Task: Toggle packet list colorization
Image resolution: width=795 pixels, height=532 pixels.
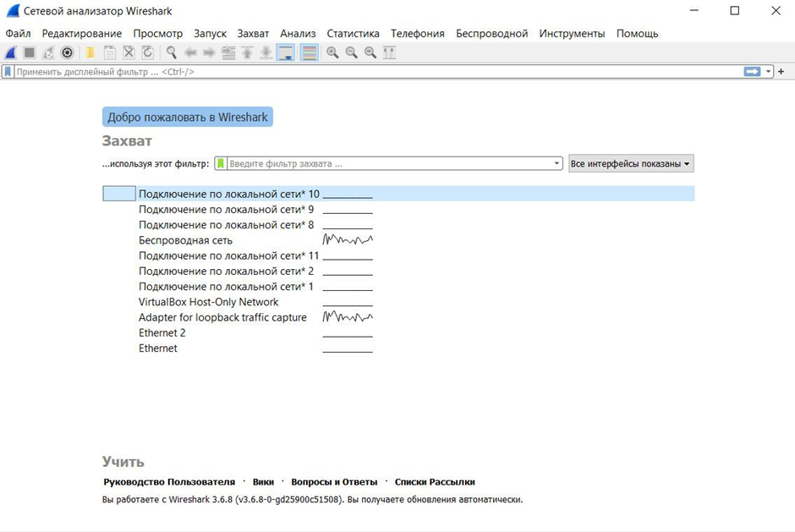Action: pos(308,52)
